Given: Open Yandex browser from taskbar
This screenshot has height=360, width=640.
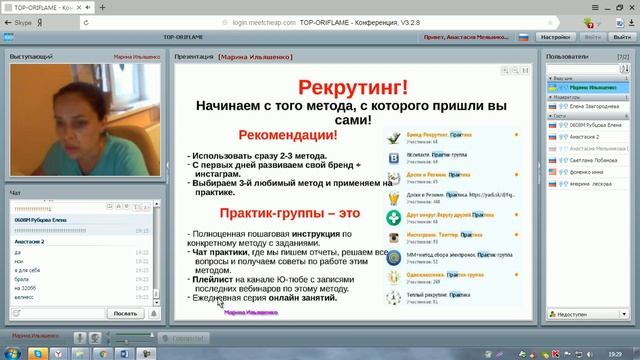Looking at the screenshot, I should (59, 354).
